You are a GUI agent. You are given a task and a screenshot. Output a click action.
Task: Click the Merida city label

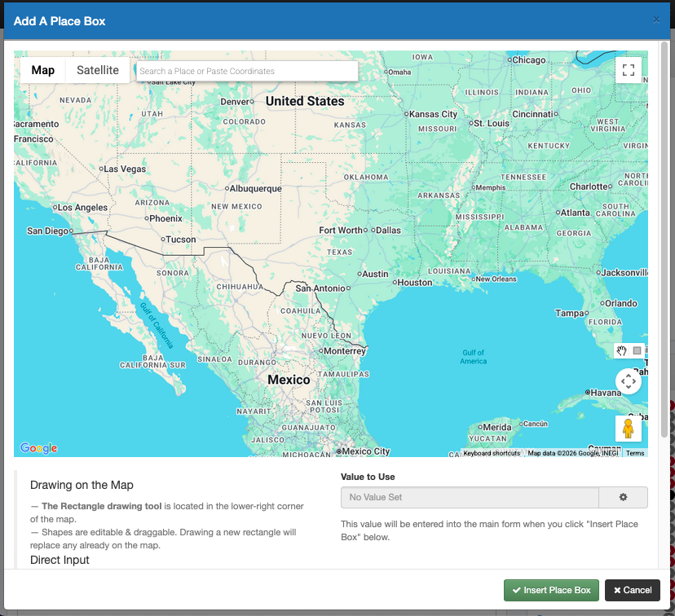(x=497, y=427)
